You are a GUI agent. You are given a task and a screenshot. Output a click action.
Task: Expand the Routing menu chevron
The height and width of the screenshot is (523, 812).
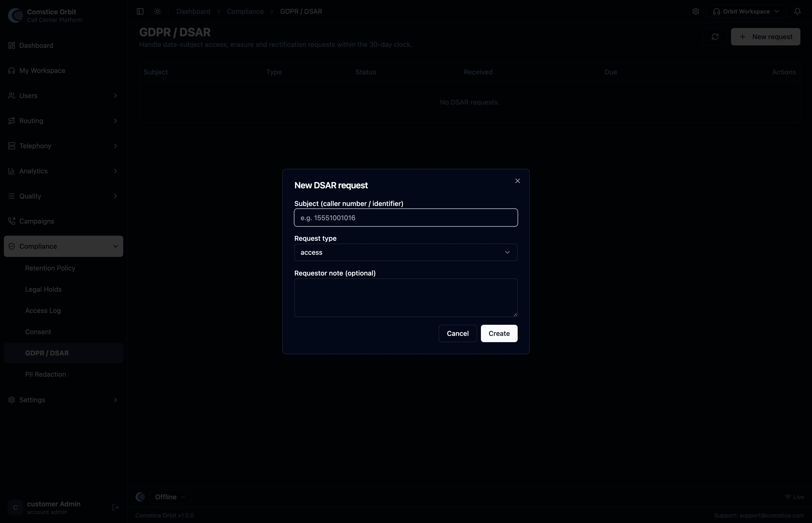coord(115,121)
